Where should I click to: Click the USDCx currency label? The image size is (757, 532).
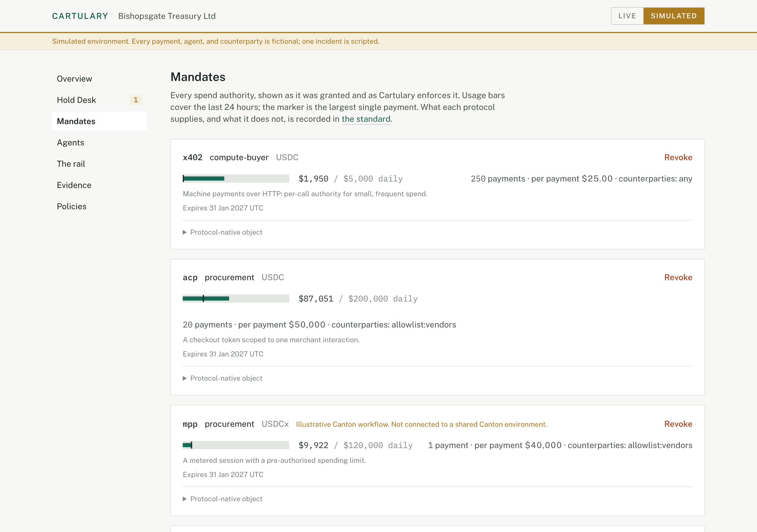pos(275,424)
